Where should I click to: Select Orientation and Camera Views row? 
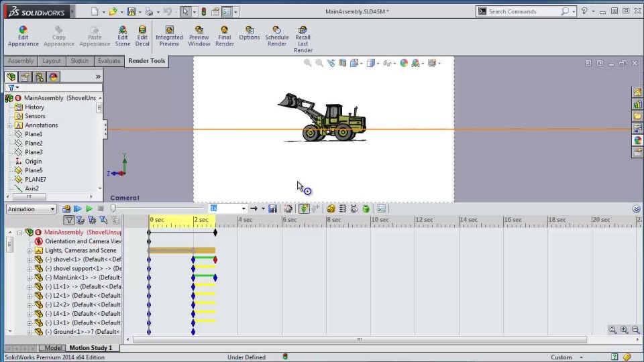click(78, 241)
